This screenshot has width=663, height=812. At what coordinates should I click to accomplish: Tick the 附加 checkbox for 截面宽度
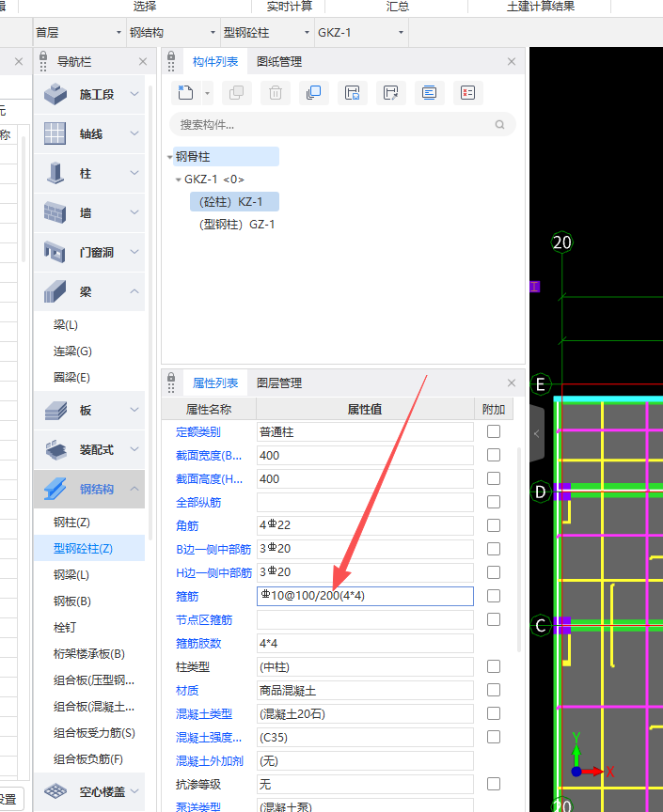coord(494,455)
